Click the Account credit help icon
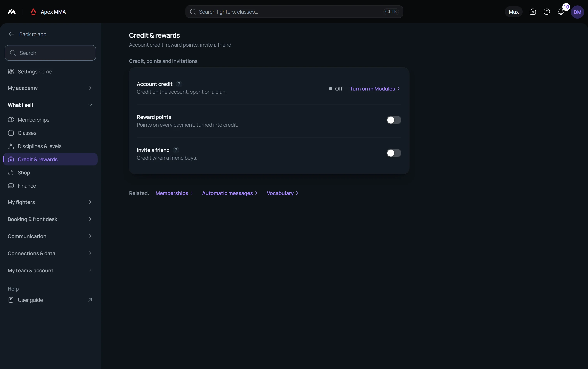The width and height of the screenshot is (588, 369). (x=179, y=84)
